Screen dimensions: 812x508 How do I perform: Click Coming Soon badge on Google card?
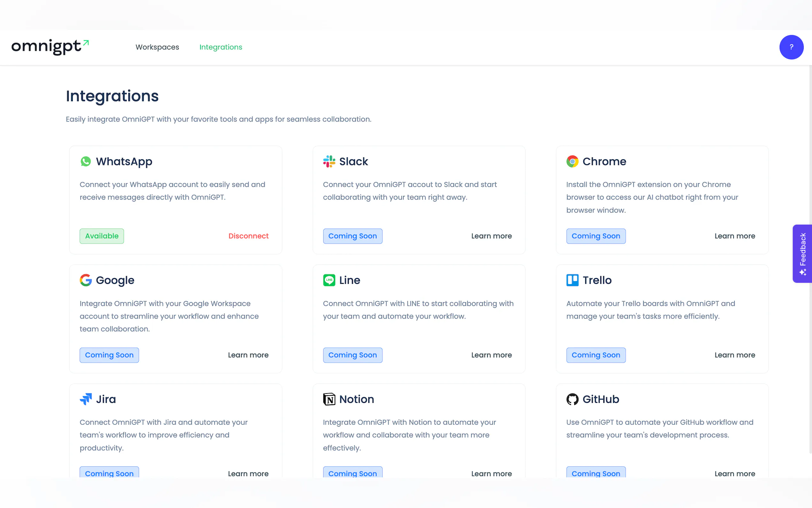[109, 355]
